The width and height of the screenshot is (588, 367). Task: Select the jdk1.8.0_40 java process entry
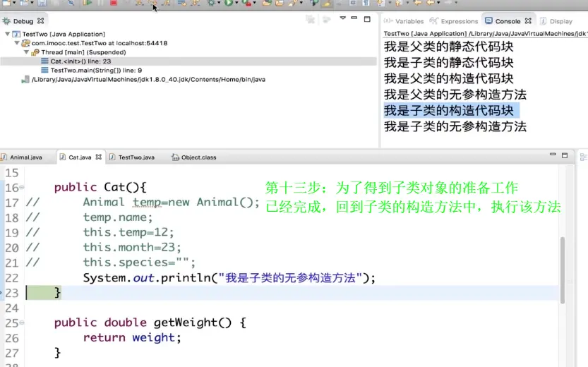(x=148, y=80)
